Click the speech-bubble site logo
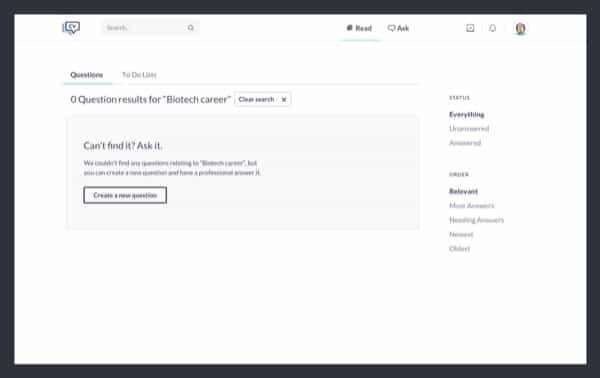This screenshot has height=378, width=600. 71,28
